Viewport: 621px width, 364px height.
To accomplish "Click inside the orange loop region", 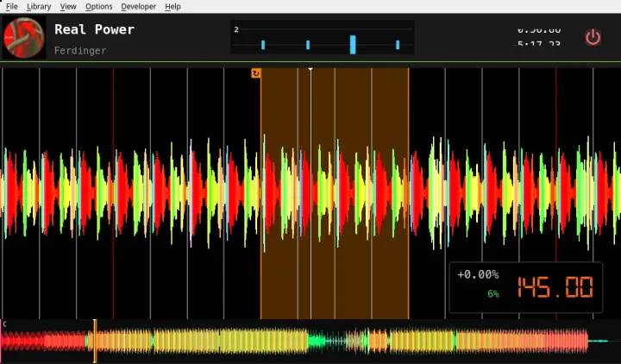I will click(x=335, y=193).
